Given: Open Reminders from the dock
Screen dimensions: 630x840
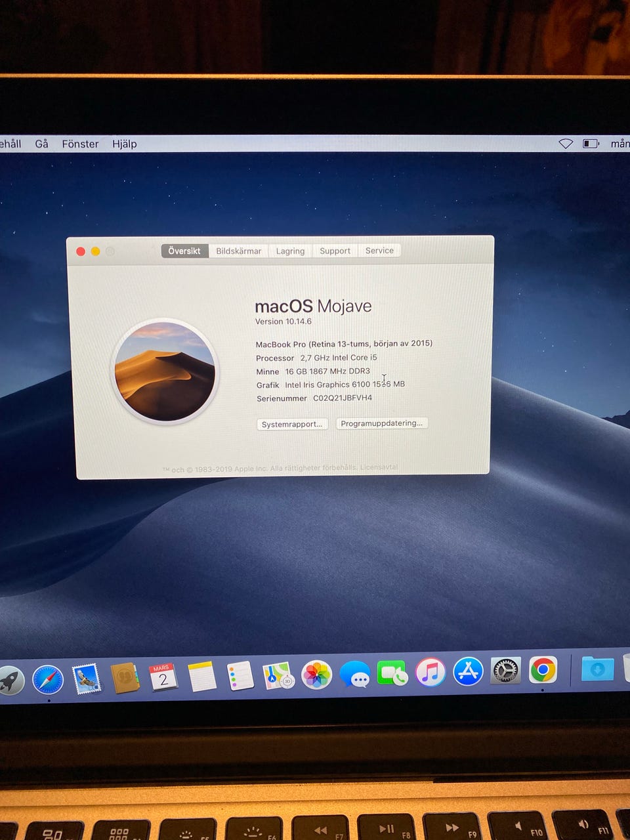Looking at the screenshot, I should tap(240, 676).
